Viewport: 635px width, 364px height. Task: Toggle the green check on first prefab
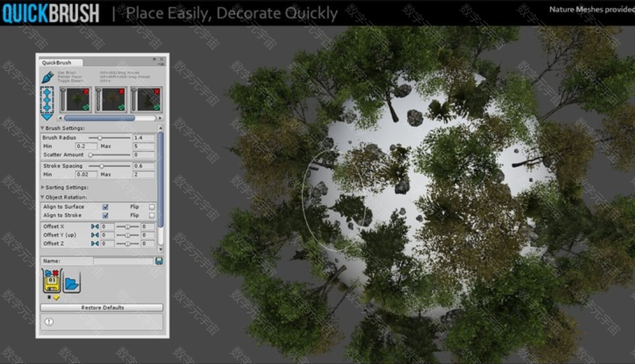(x=86, y=107)
